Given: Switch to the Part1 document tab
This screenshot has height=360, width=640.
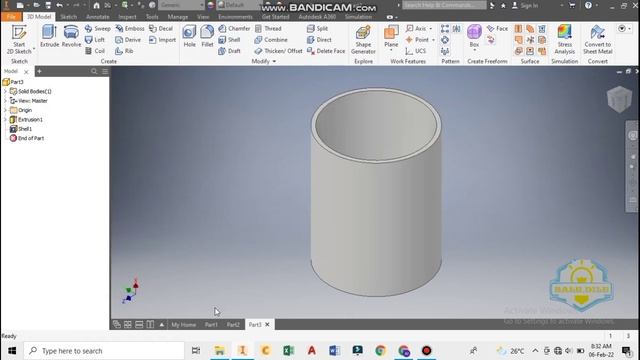Looking at the screenshot, I should click(211, 325).
